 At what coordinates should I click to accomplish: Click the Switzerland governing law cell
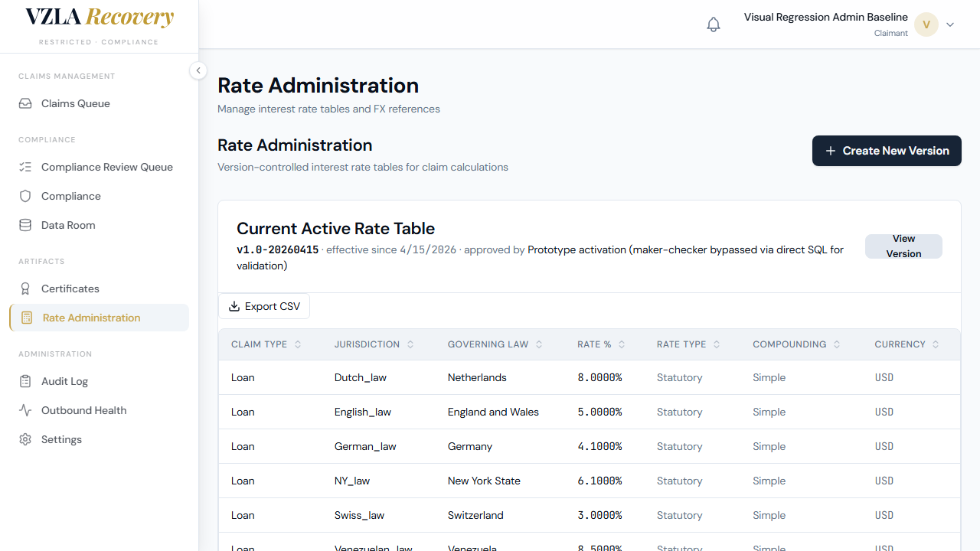click(475, 515)
